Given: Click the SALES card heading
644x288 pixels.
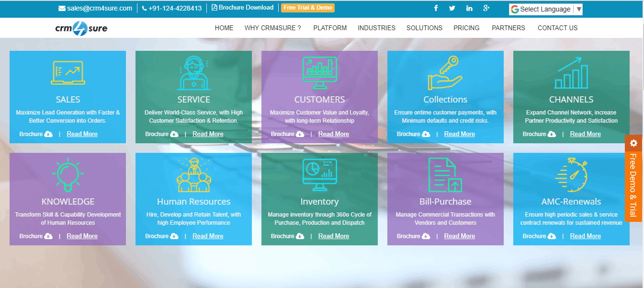Looking at the screenshot, I should coord(68,100).
